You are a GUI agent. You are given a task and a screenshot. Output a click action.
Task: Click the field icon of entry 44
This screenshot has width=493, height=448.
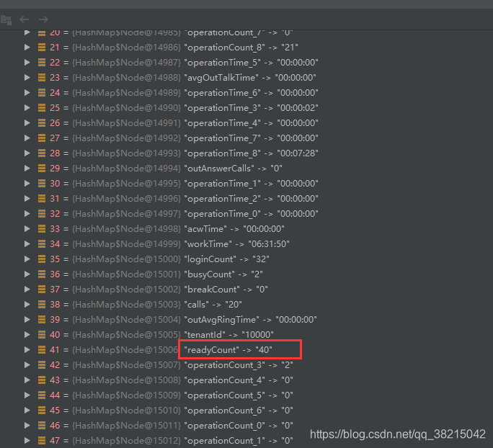[42, 395]
